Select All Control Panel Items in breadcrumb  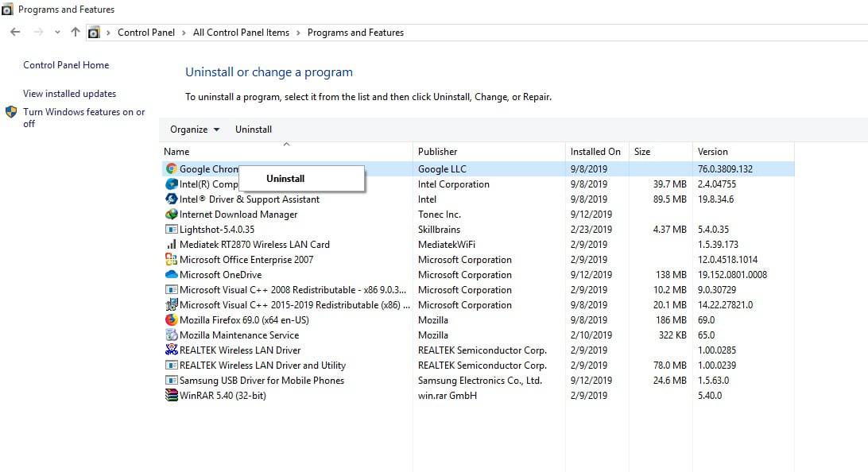[x=241, y=33]
